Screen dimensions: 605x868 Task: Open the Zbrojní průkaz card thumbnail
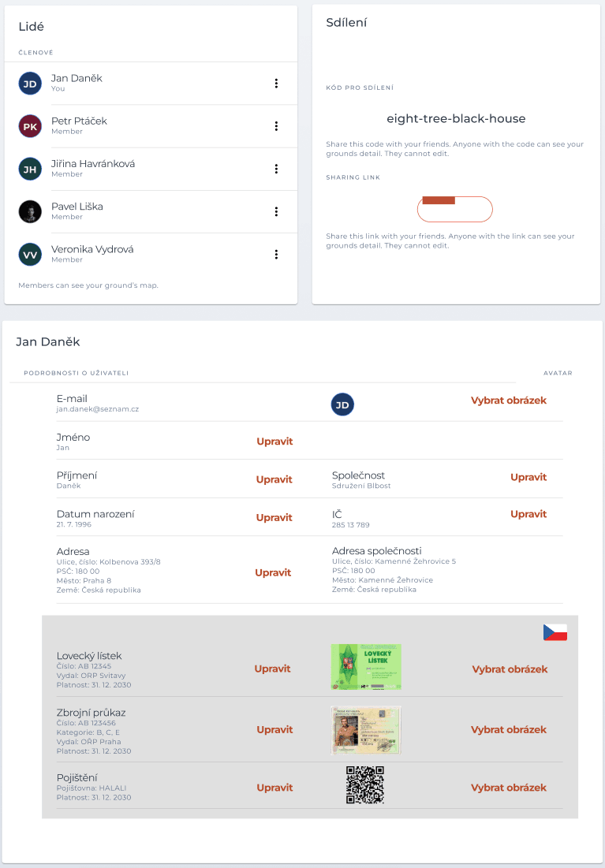[366, 730]
